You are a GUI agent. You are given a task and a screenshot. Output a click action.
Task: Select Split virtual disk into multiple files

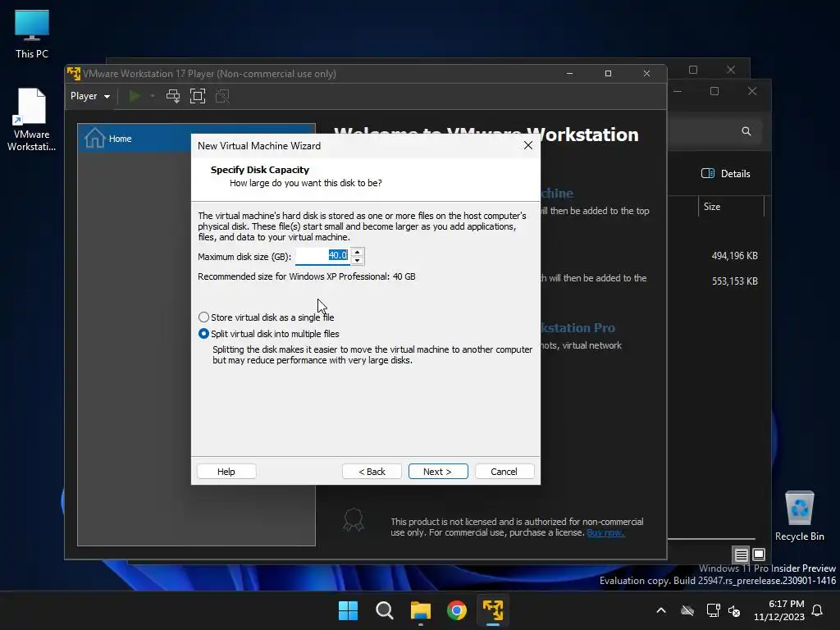pos(269,334)
